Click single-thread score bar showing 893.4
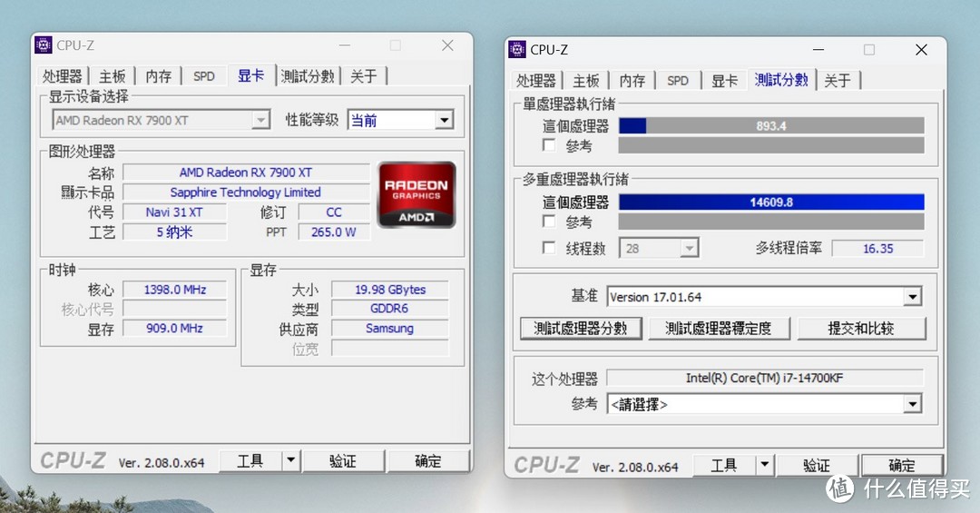The width and height of the screenshot is (980, 513). 771,125
